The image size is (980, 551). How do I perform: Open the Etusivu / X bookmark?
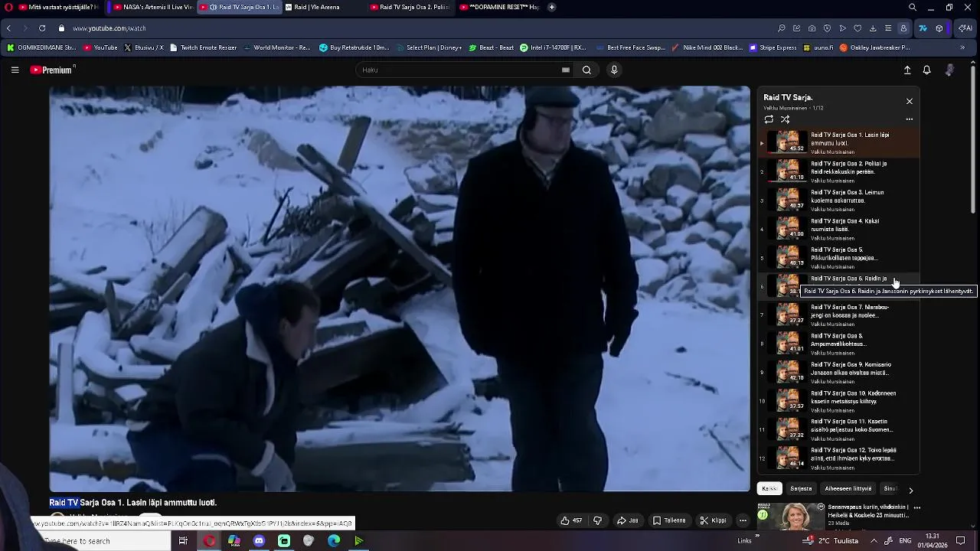144,47
